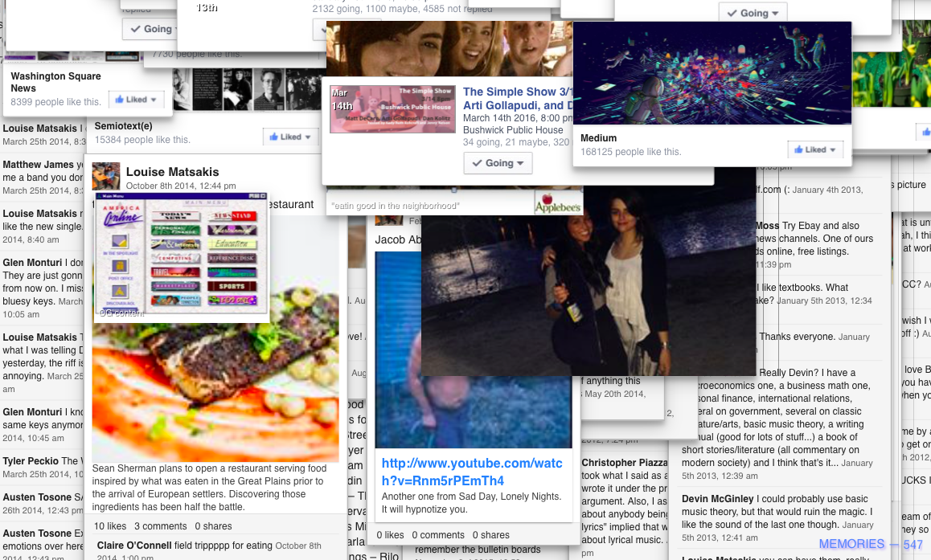Open the grilled fish food photo
The image size is (931, 560).
(x=215, y=391)
